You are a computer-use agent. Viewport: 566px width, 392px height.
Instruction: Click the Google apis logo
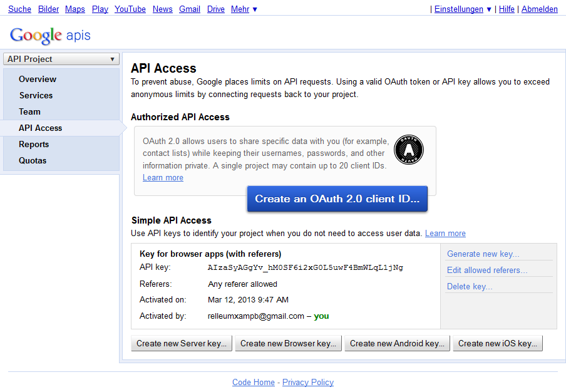pyautogui.click(x=49, y=36)
